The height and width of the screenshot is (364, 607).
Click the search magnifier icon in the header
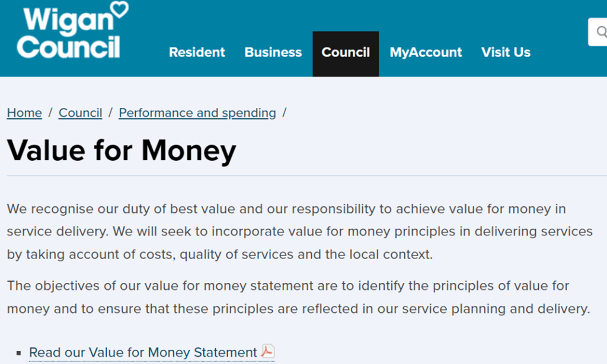pyautogui.click(x=601, y=31)
